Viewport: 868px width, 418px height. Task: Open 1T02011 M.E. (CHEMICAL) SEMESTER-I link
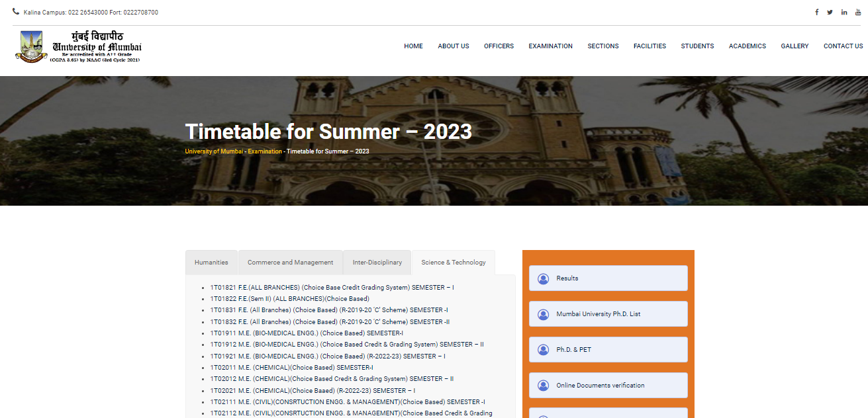[x=292, y=368]
